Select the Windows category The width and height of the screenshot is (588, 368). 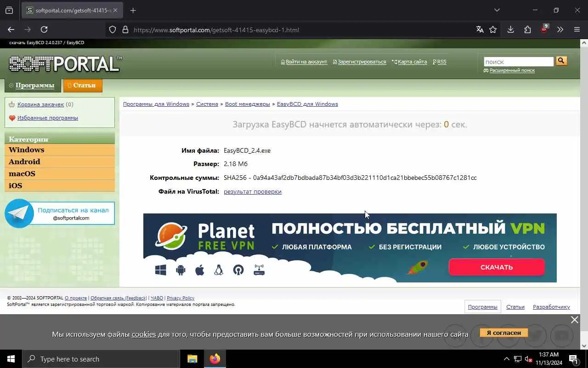click(60, 150)
